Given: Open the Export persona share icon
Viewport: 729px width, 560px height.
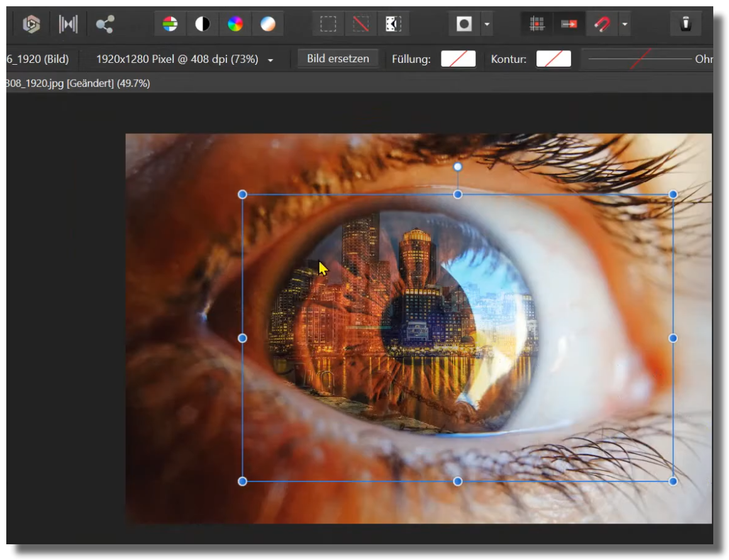Looking at the screenshot, I should tap(105, 24).
